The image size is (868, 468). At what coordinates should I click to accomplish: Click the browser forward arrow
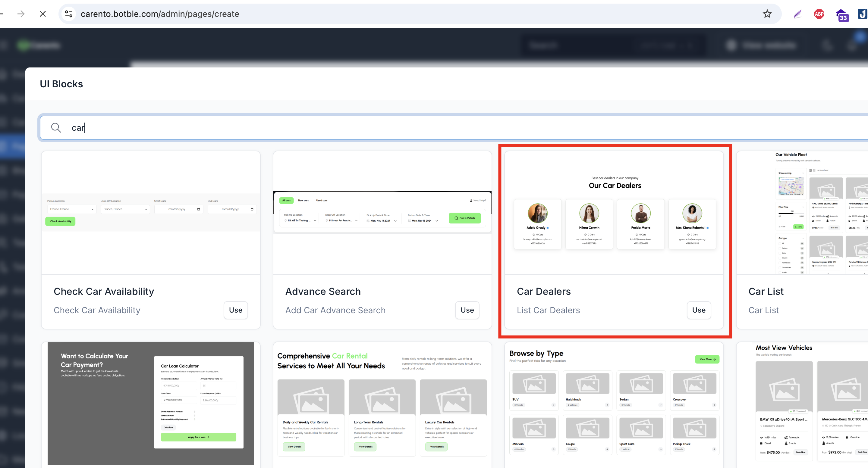pos(21,14)
